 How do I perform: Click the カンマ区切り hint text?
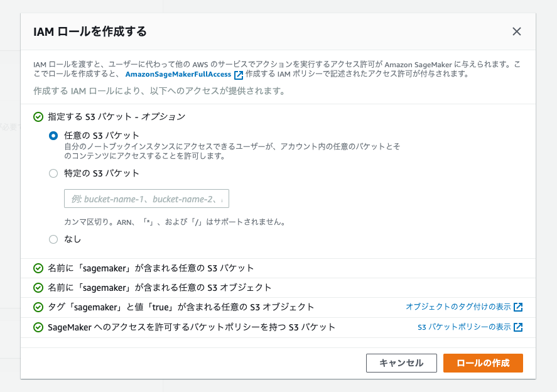click(175, 222)
